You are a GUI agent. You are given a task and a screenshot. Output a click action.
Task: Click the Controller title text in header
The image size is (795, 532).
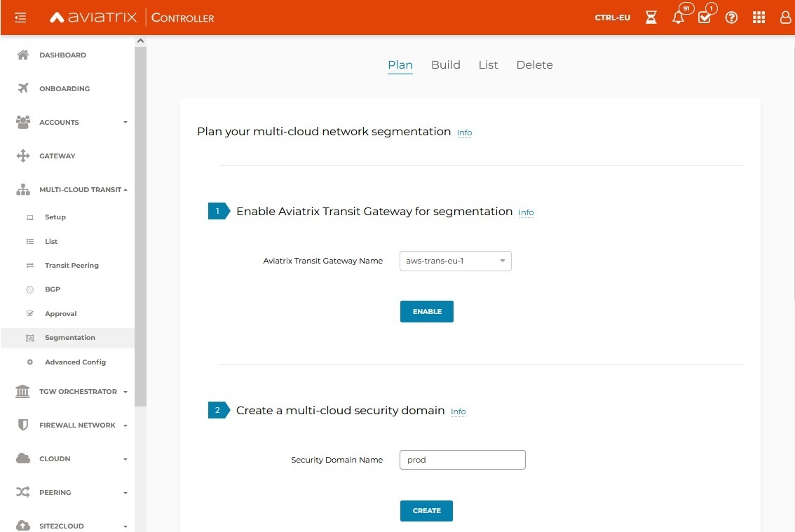click(x=182, y=18)
